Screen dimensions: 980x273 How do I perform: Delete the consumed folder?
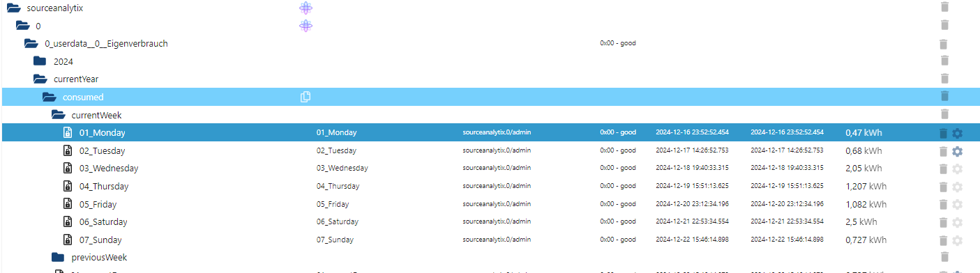944,96
